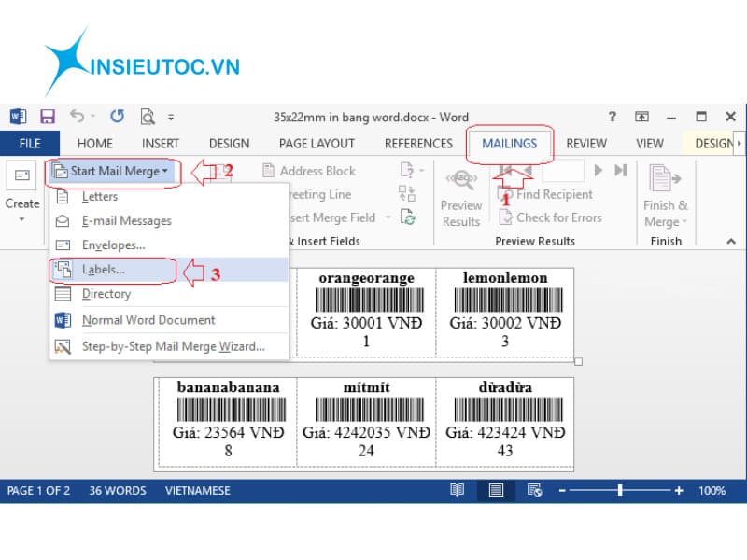Click the Update Labels icon
Image resolution: width=747 pixels, height=560 pixels.
click(407, 217)
